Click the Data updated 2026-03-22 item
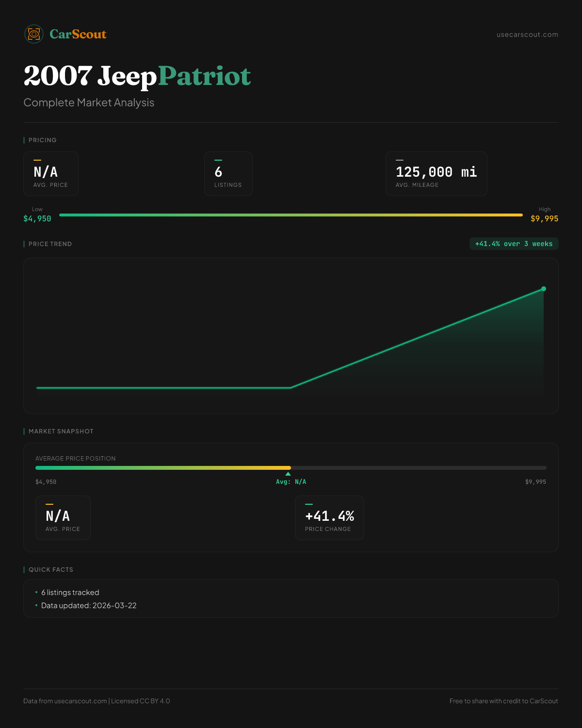 (x=89, y=606)
